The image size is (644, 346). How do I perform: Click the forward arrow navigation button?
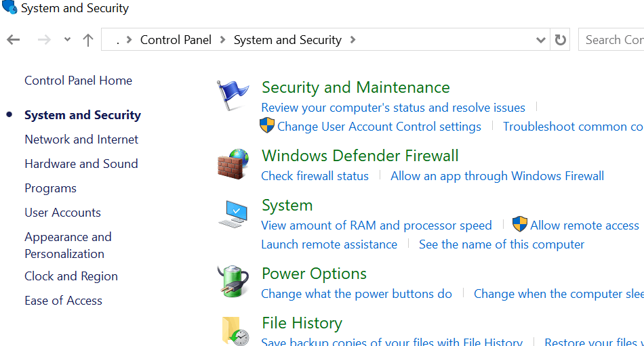click(x=44, y=40)
